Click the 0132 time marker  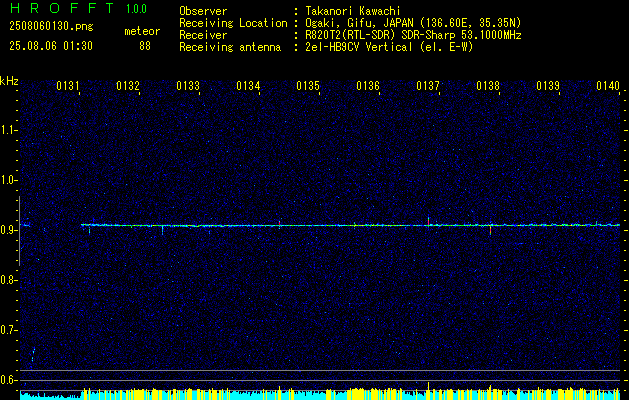click(x=128, y=86)
